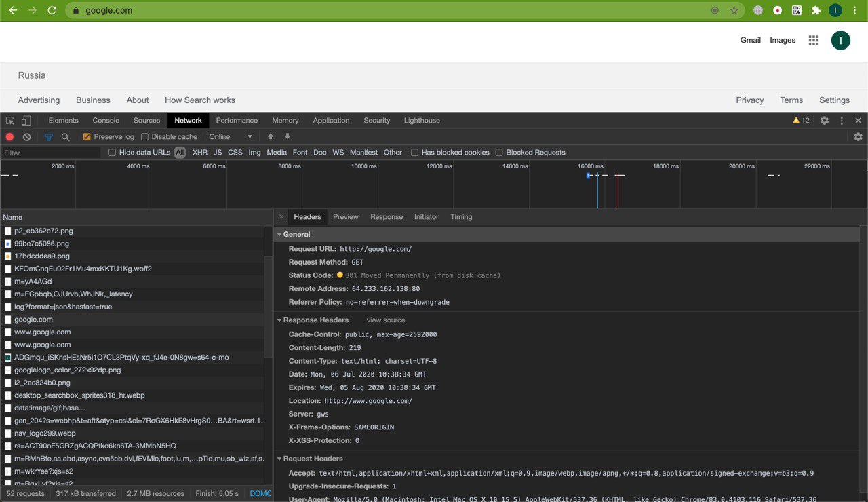The height and width of the screenshot is (502, 868).
Task: Click the warnings count icon showing 12
Action: tap(801, 121)
